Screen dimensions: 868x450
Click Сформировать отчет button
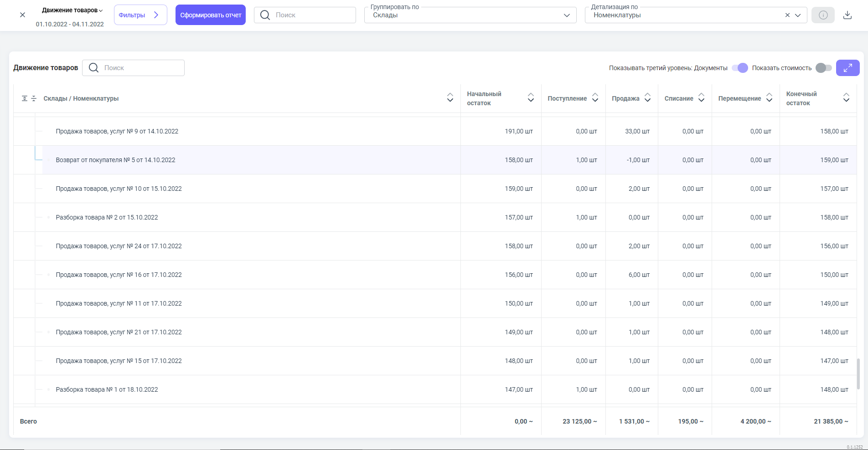(x=211, y=15)
